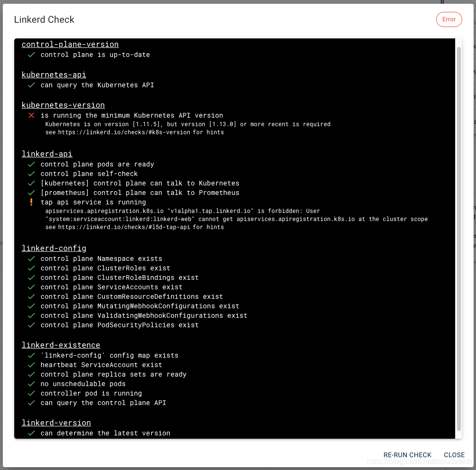Image resolution: width=476 pixels, height=470 pixels.
Task: Click checkmark beside MutatingWebhookConfigurations exist
Action: pos(31,306)
